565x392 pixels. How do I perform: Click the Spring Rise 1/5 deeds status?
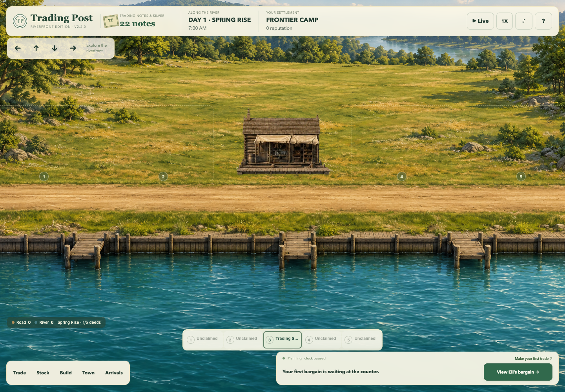click(79, 323)
